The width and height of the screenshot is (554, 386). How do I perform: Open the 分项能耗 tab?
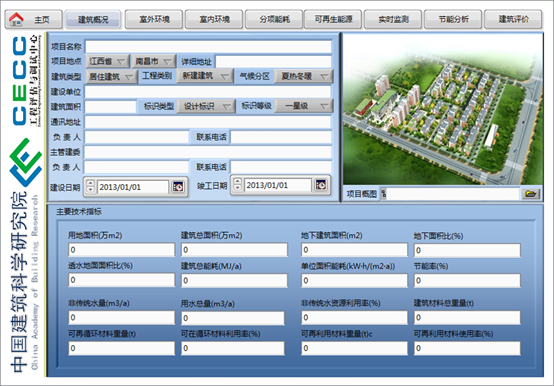point(274,19)
